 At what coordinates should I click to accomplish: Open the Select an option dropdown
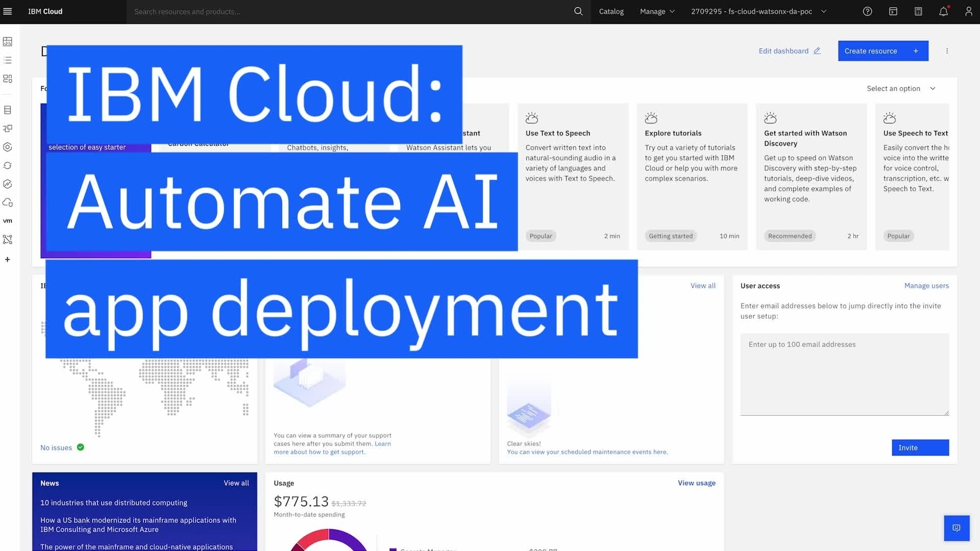tap(901, 88)
